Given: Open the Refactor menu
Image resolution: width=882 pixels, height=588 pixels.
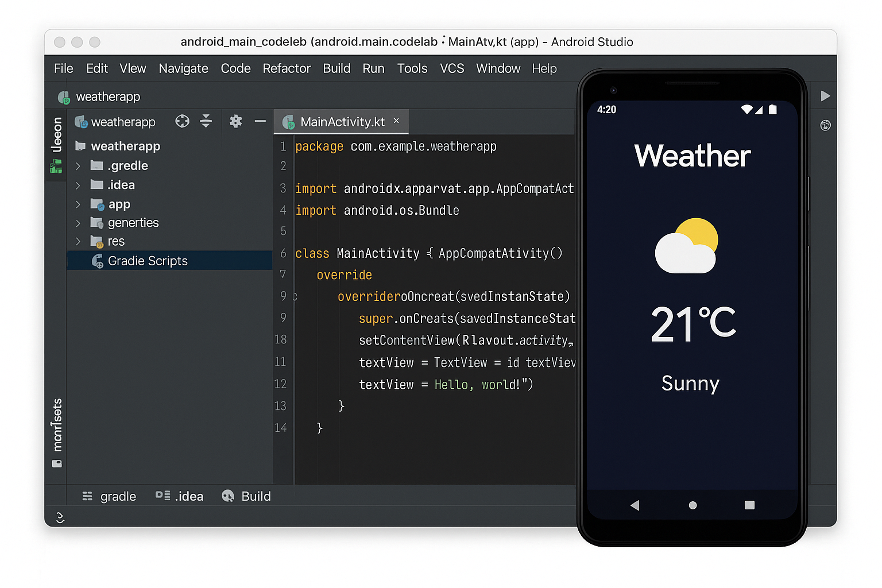Looking at the screenshot, I should [287, 68].
